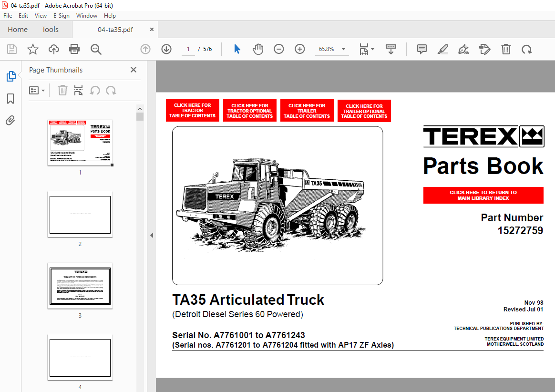555x392 pixels.
Task: Click Trailer Optional Table of Contents
Action: tap(364, 111)
